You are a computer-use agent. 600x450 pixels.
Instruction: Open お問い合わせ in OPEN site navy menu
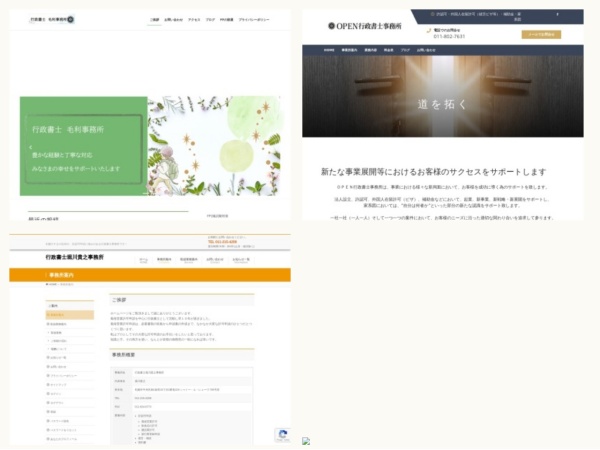click(x=426, y=50)
